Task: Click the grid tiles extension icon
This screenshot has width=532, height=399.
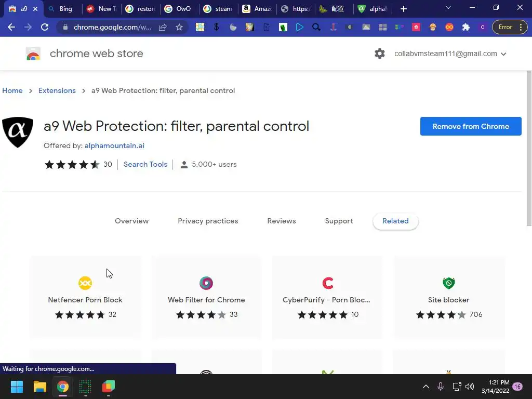Action: click(383, 27)
